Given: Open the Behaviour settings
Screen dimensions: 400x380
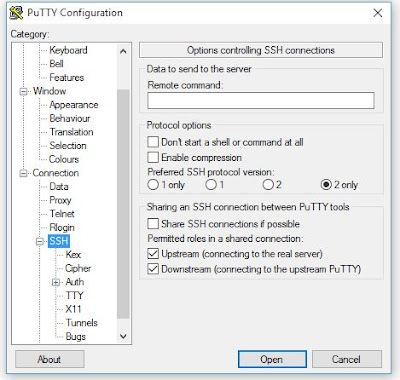Looking at the screenshot, I should pyautogui.click(x=70, y=118).
